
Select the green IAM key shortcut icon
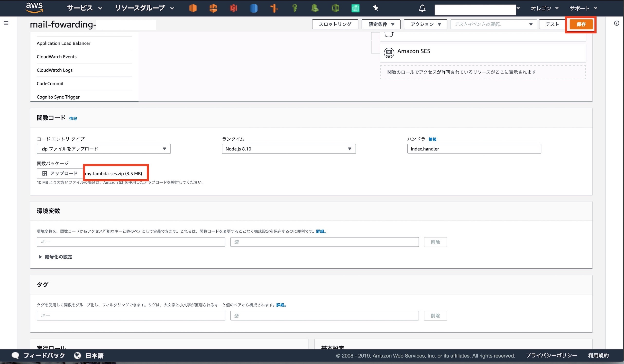pyautogui.click(x=295, y=8)
